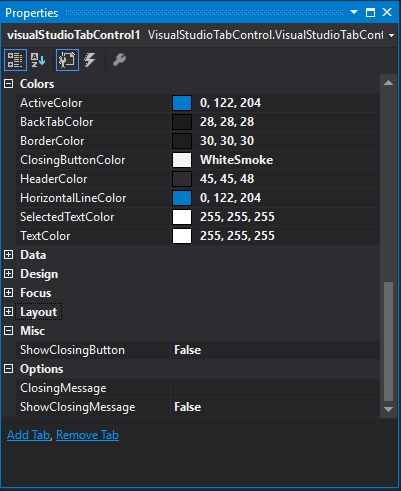
Task: Sort properties with the Alphabetical icon
Action: click(38, 60)
